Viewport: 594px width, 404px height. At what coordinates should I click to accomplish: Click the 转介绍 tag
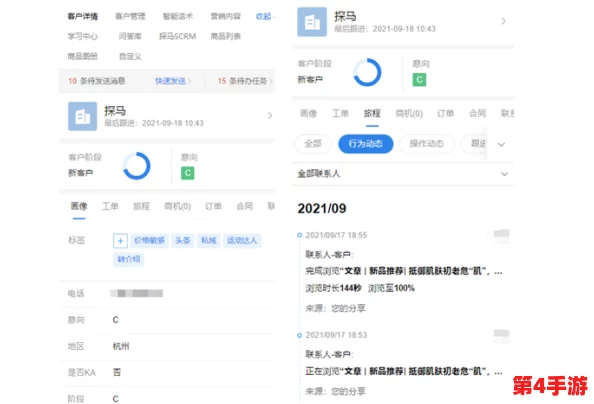129,259
